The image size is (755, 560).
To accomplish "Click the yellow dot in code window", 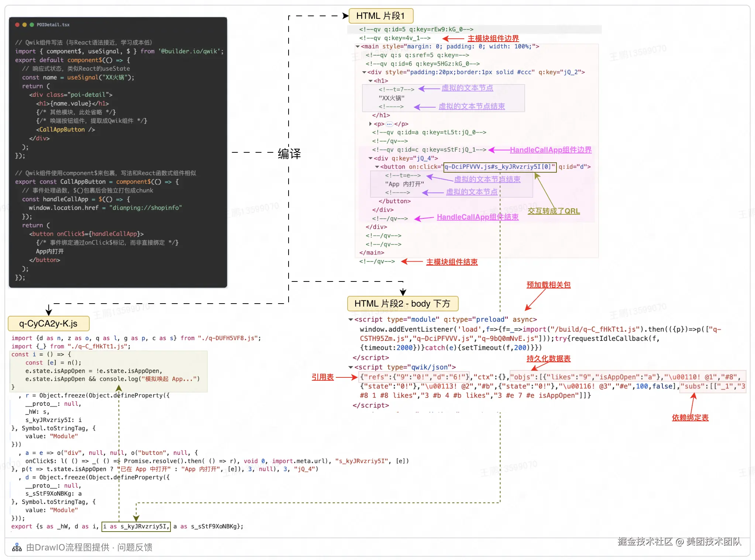I will pyautogui.click(x=24, y=25).
